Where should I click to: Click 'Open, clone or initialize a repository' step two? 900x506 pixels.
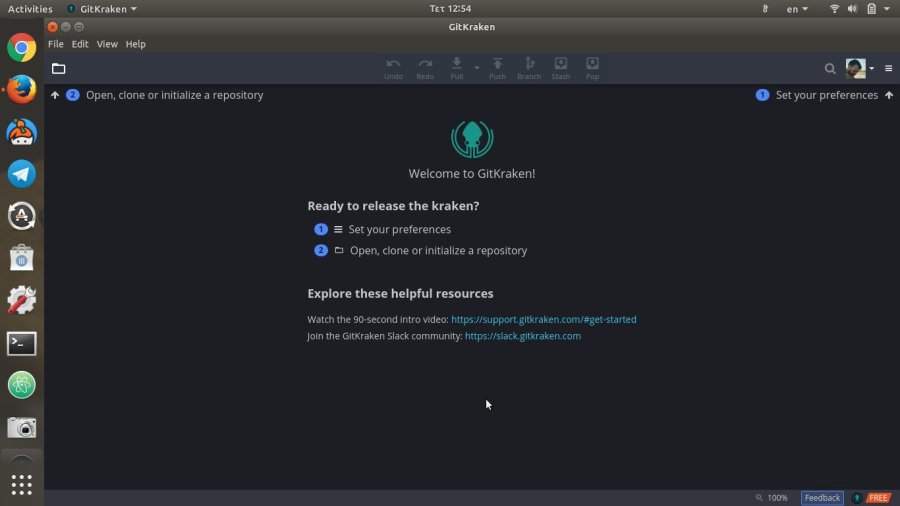click(x=439, y=251)
